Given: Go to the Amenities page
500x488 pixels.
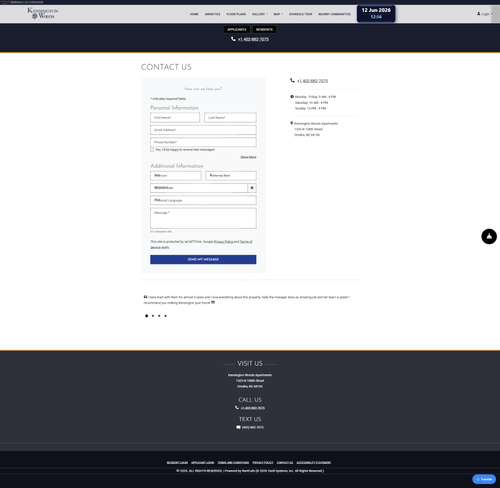Looking at the screenshot, I should tap(212, 14).
